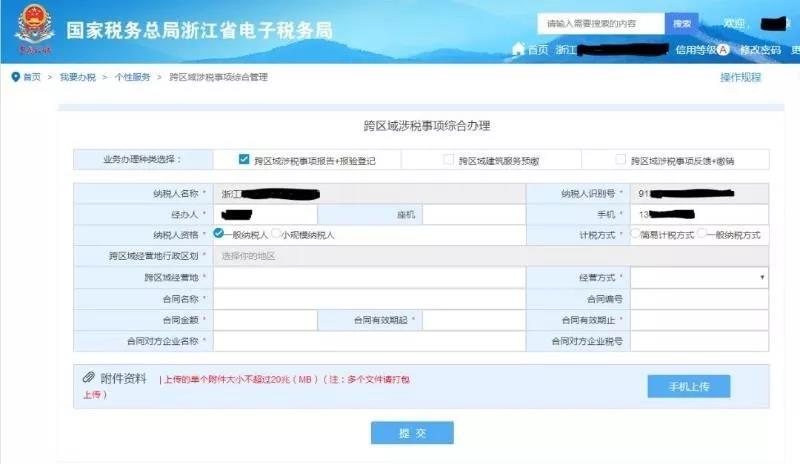Go to 我要办税 in the breadcrumb
The image size is (800, 464).
(77, 77)
